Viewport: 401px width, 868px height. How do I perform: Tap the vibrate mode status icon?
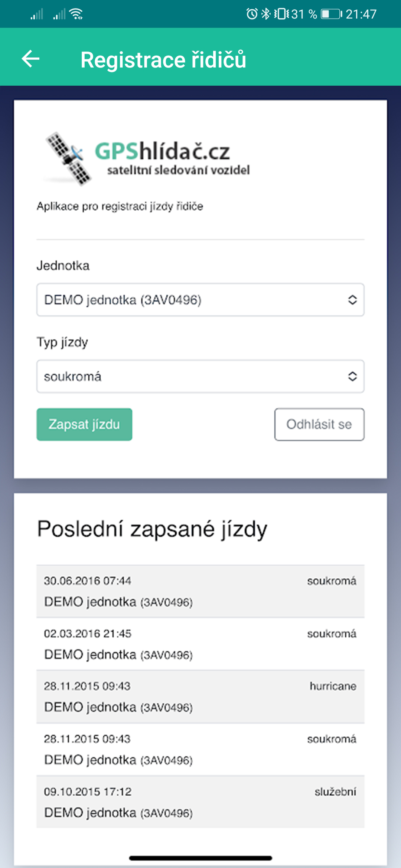pos(281,14)
